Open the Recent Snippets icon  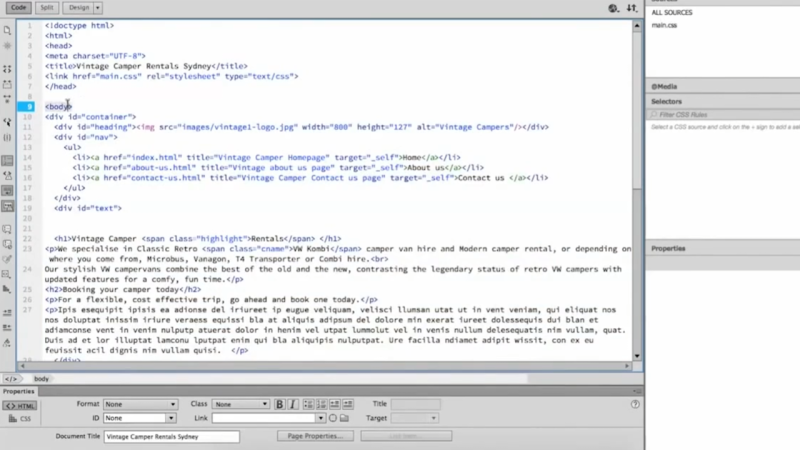pyautogui.click(x=7, y=274)
